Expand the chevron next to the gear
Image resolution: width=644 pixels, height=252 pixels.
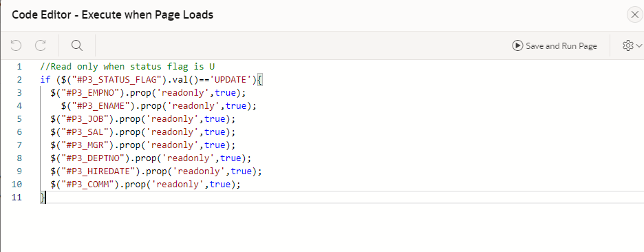click(x=638, y=45)
